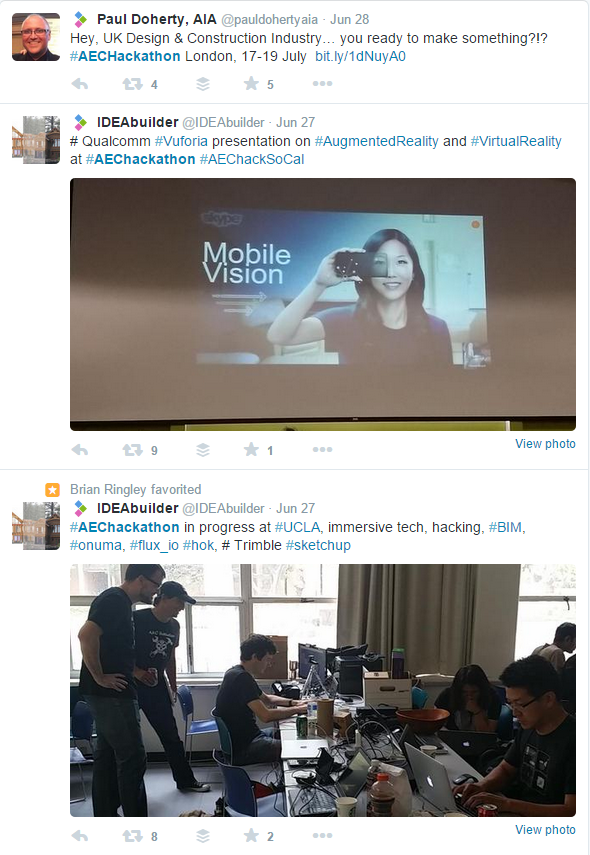The image size is (590, 855).
Task: Click layers icon under Mobile Vision photo
Action: (203, 450)
